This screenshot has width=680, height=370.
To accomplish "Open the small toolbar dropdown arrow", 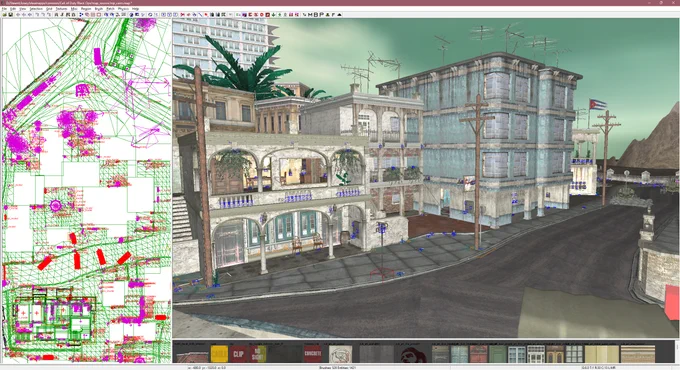I will [230, 15].
